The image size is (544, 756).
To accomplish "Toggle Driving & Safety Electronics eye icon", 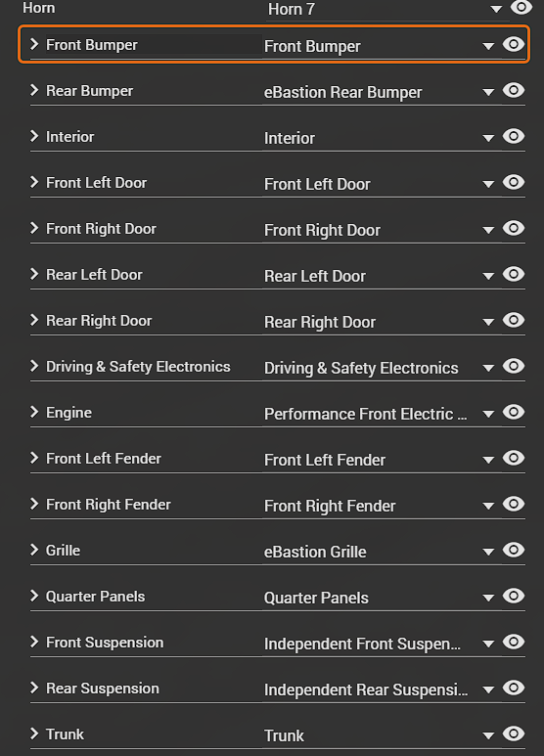I will click(513, 366).
